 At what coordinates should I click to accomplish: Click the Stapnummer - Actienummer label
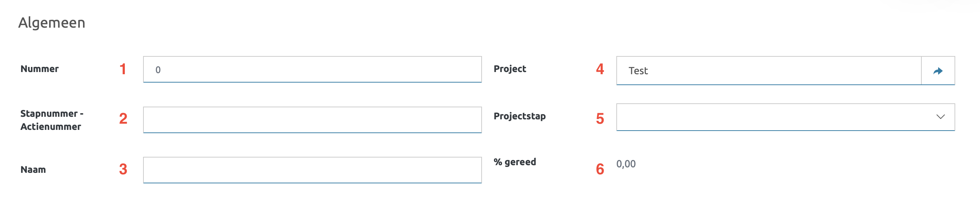(52, 120)
